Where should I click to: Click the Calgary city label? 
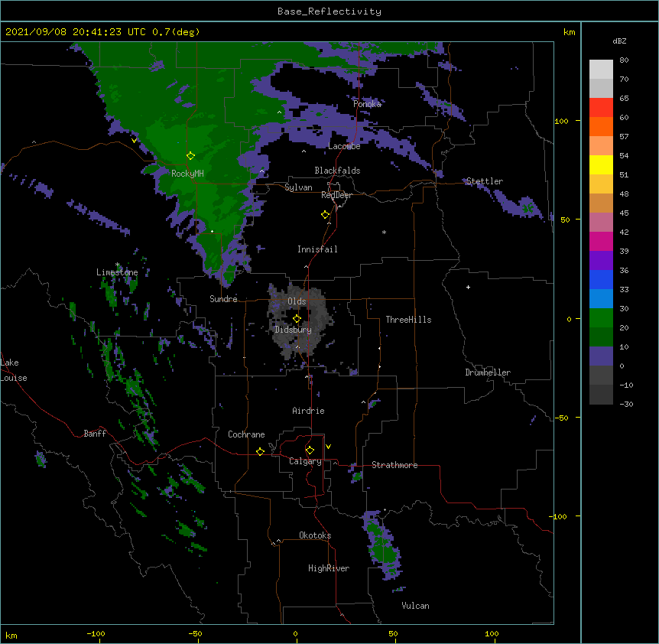point(306,461)
